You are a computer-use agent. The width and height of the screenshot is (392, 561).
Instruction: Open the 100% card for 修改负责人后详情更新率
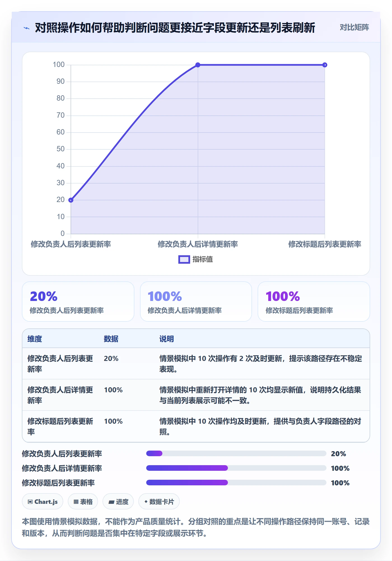(x=196, y=302)
